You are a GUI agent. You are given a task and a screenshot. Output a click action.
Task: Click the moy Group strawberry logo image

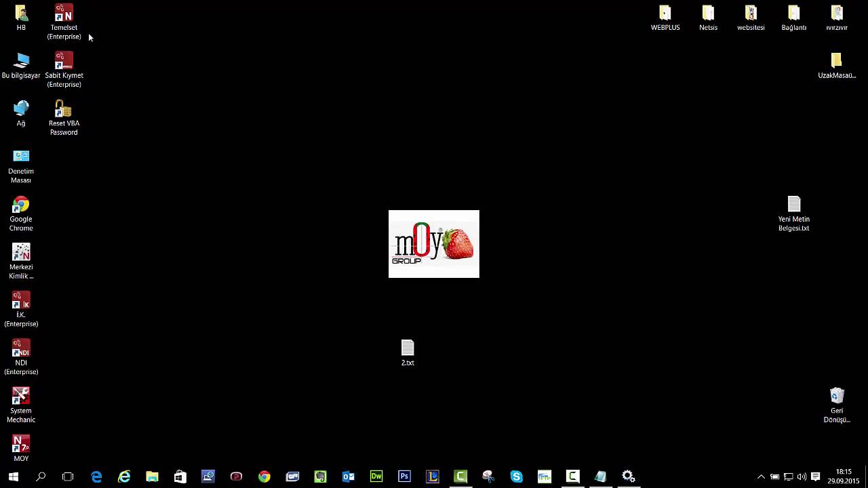coord(434,244)
